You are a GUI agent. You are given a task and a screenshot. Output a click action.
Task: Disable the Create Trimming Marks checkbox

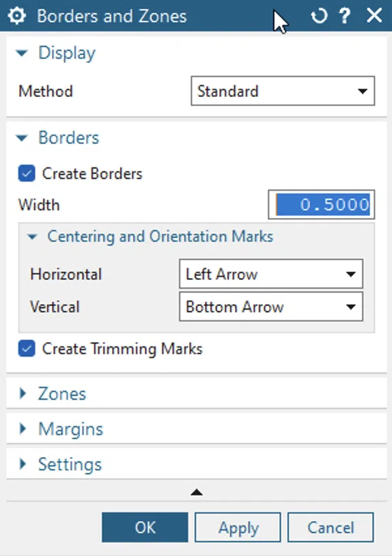pos(27,348)
